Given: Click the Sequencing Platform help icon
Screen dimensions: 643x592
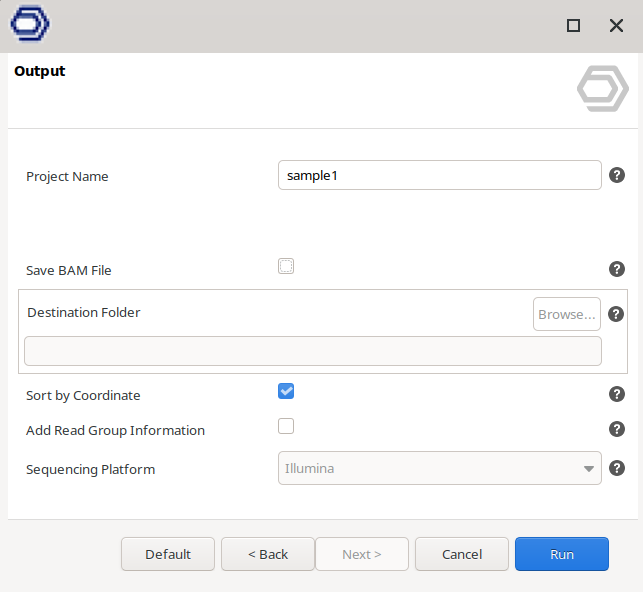Looking at the screenshot, I should (617, 468).
